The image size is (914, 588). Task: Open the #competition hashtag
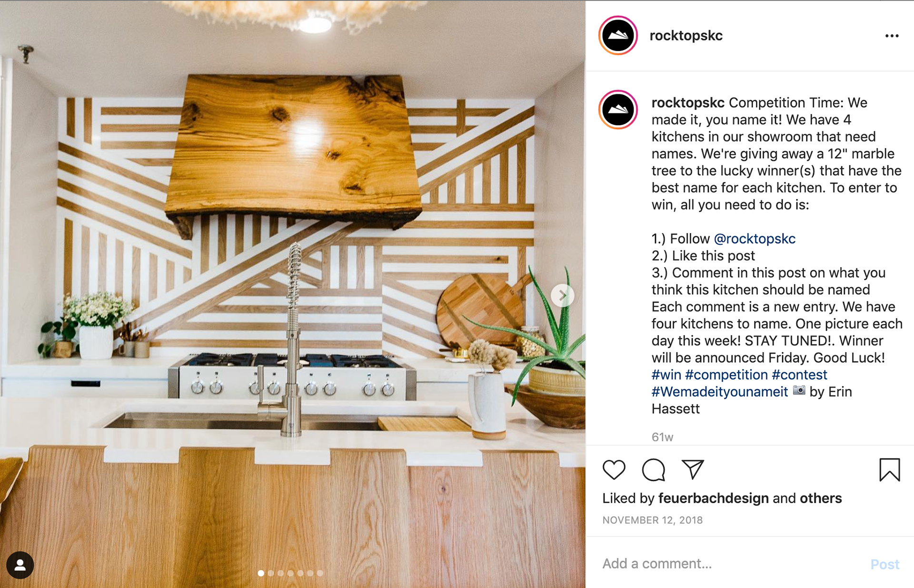coord(726,375)
